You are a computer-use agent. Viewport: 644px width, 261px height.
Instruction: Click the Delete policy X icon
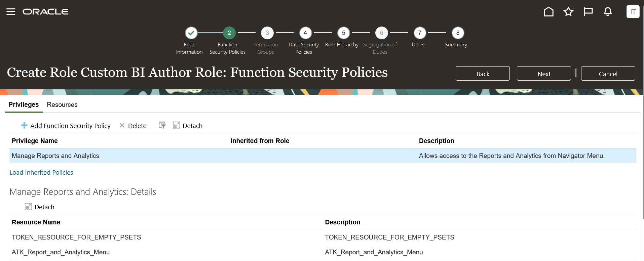tap(122, 125)
